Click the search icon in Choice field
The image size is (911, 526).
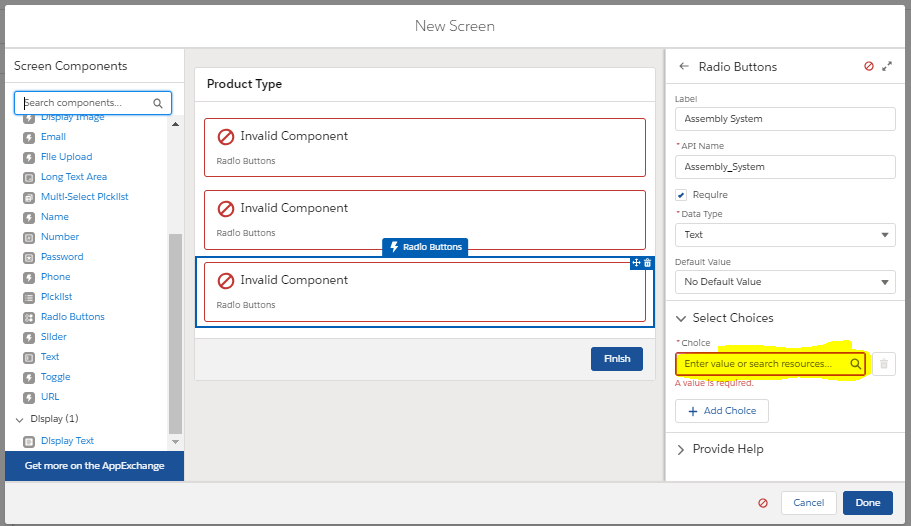pyautogui.click(x=856, y=364)
